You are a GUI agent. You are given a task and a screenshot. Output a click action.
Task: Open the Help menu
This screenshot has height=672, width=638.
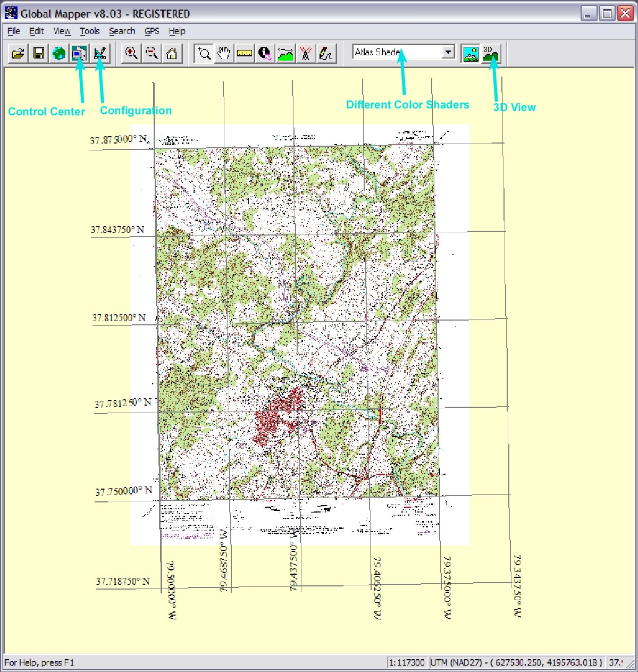177,31
